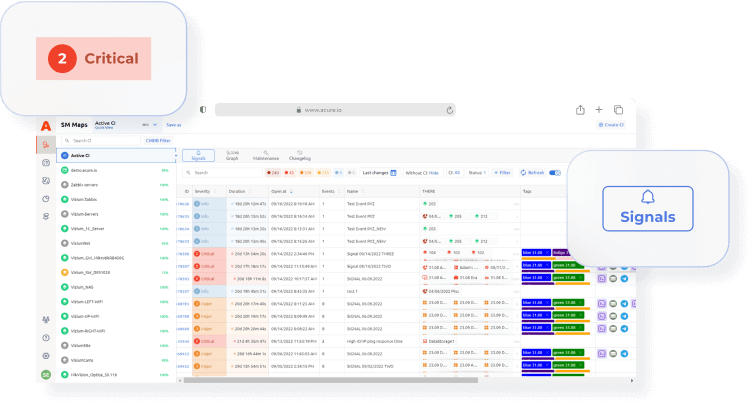Viewport: 754px width, 407px height.
Task: Toggle the red 45 severity counter
Action: (289, 173)
